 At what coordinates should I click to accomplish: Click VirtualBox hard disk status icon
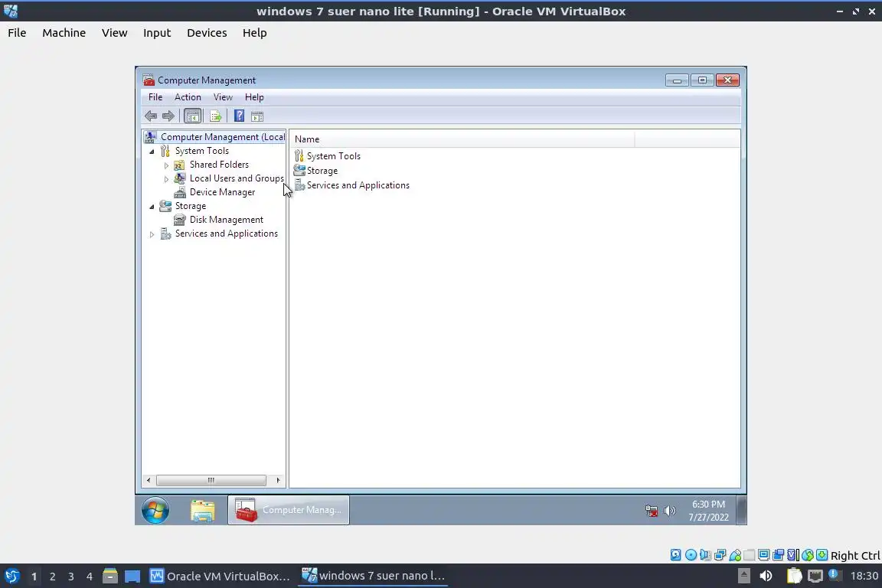click(x=675, y=555)
